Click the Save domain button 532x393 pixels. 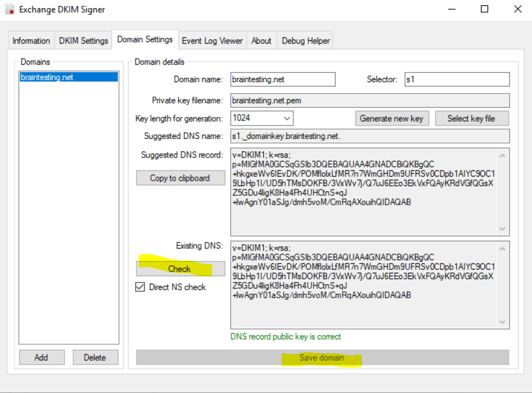(x=322, y=358)
